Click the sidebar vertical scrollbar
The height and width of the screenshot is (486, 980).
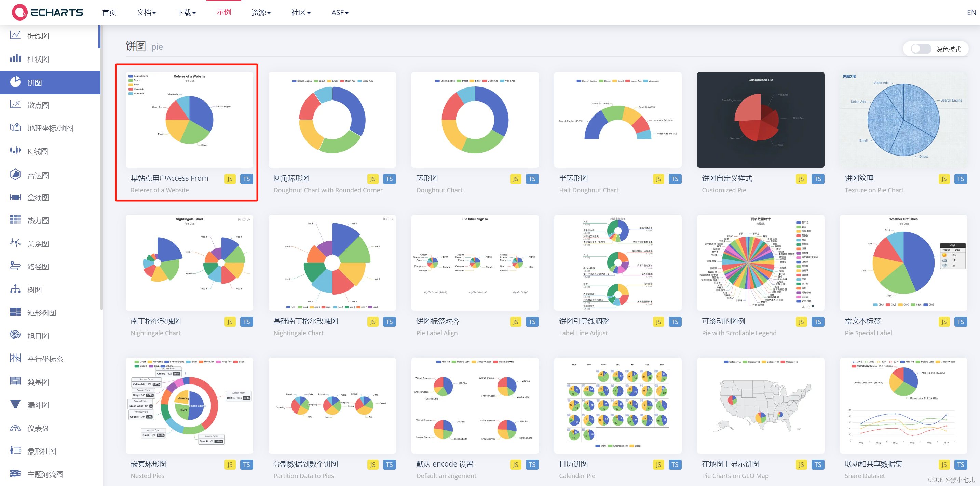101,167
